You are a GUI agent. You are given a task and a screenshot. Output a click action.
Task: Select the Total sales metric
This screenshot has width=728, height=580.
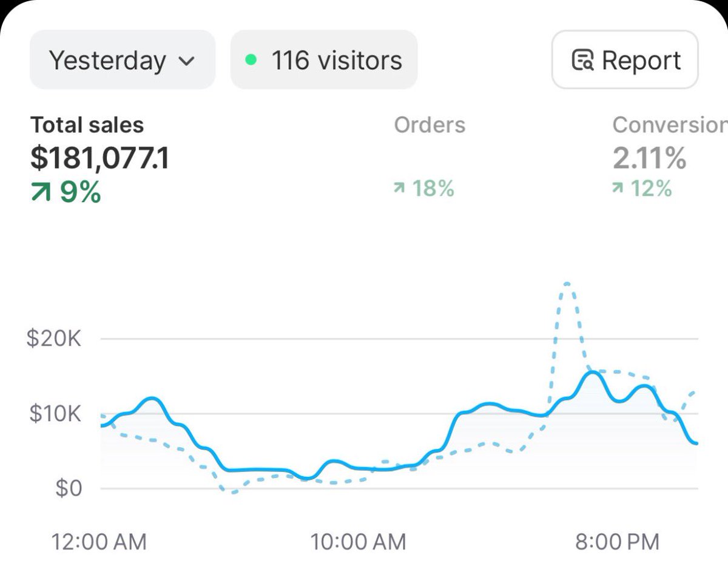87,125
